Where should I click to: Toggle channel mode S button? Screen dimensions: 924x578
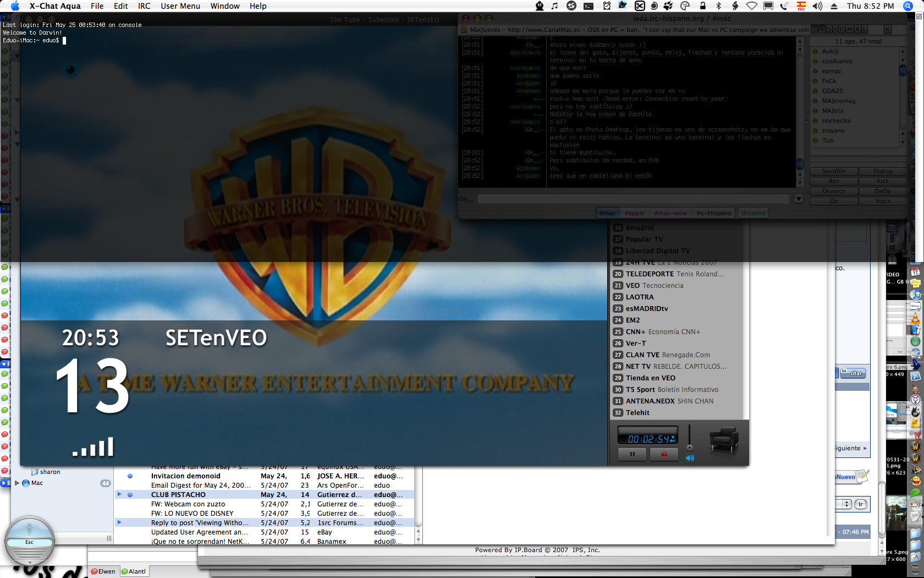pyautogui.click(x=829, y=29)
